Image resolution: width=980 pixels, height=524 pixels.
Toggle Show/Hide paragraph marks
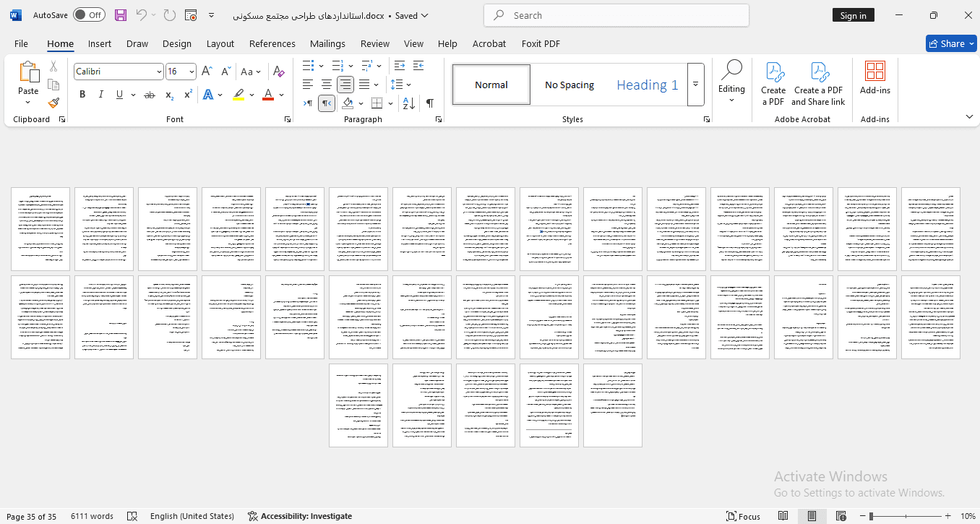point(430,103)
